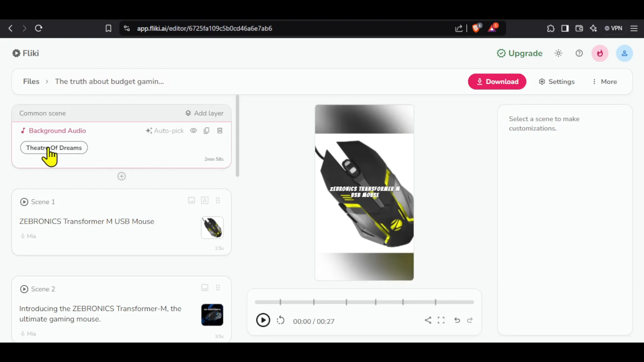The image size is (644, 362).
Task: Click the Download button
Action: [497, 81]
